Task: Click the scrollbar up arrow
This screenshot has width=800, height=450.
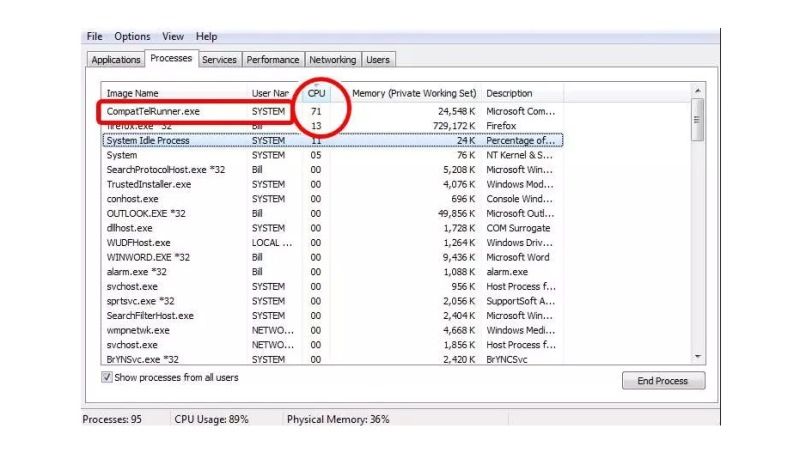Action: [x=697, y=91]
